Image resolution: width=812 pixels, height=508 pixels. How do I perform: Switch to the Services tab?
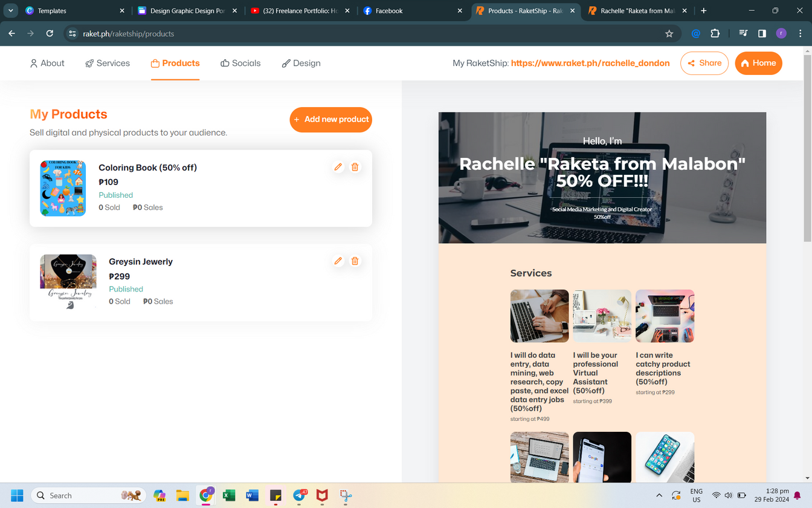click(x=108, y=63)
